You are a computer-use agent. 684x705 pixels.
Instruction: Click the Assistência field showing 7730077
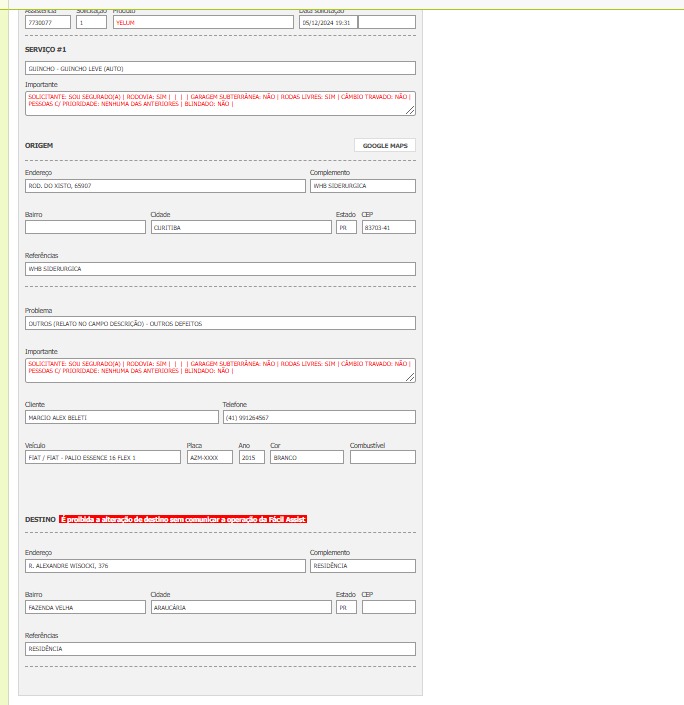48,22
